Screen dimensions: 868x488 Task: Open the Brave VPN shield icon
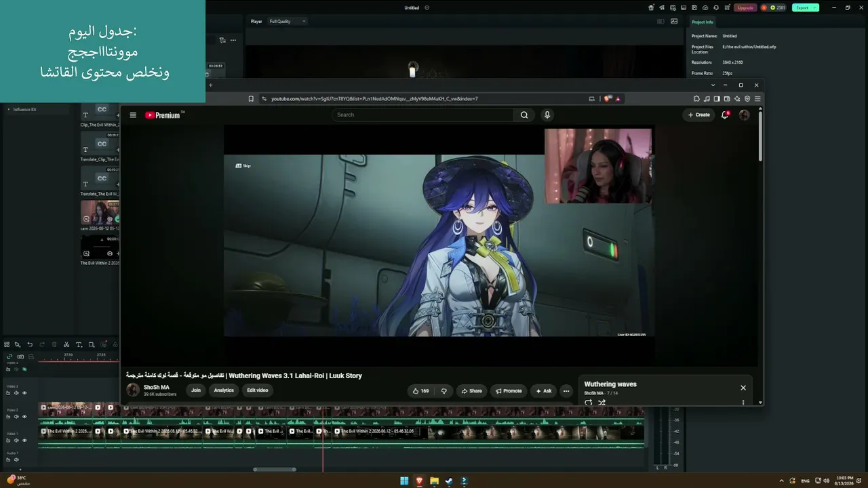click(747, 99)
